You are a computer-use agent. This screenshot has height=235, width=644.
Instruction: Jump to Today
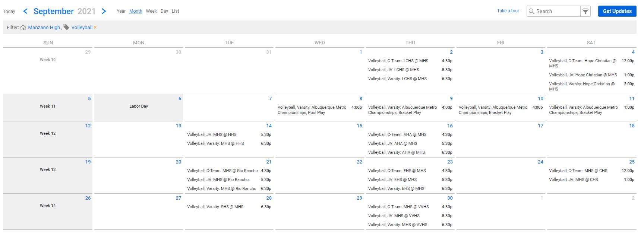coord(9,12)
